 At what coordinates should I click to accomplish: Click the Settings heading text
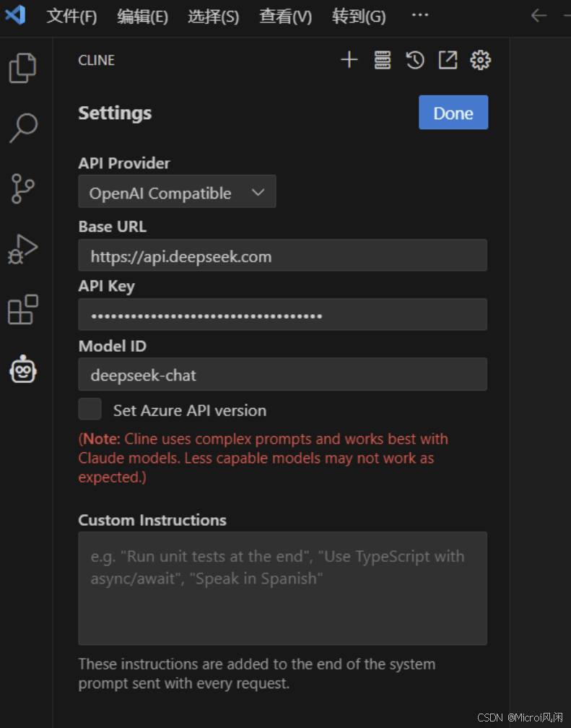pyautogui.click(x=115, y=113)
